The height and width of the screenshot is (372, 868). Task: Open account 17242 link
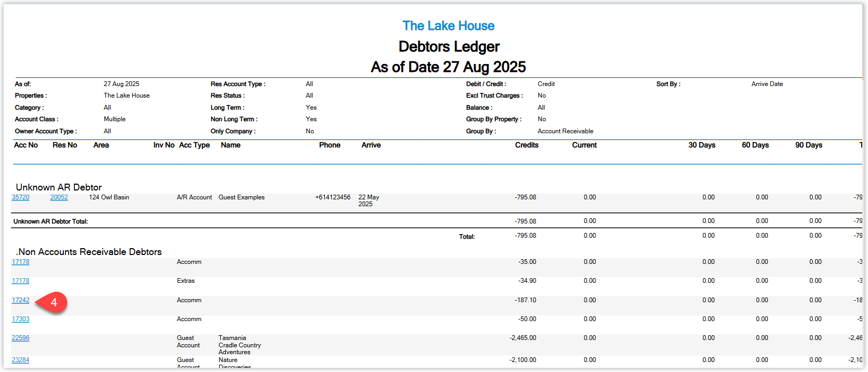pyautogui.click(x=20, y=300)
